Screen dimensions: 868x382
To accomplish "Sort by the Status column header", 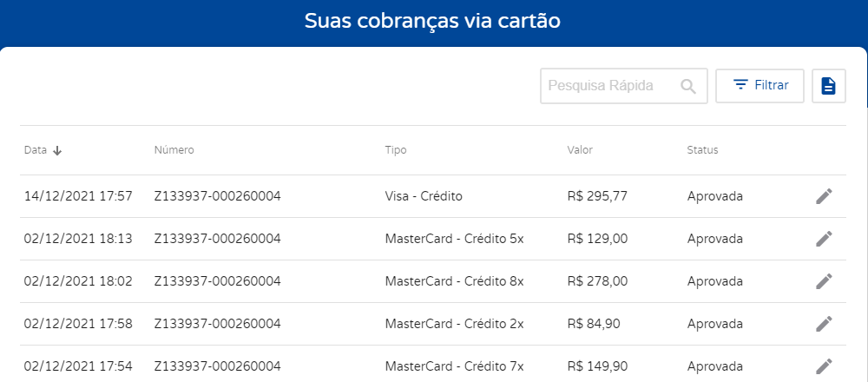I will (x=702, y=150).
